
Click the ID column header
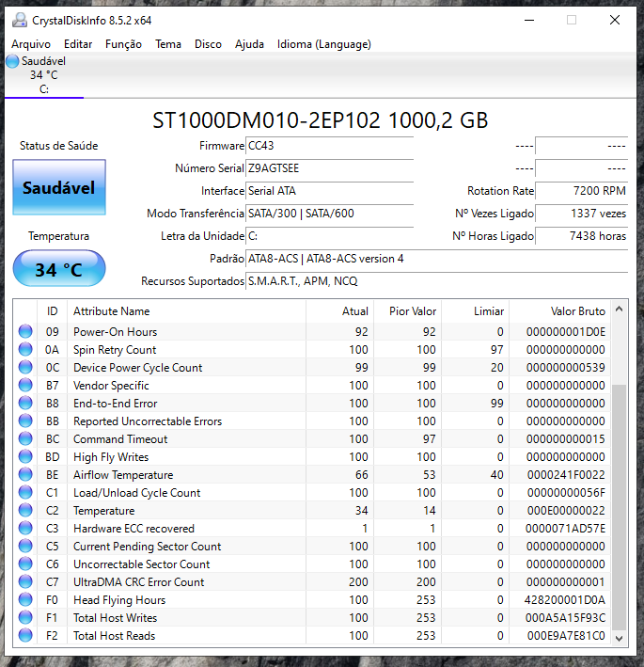53,311
